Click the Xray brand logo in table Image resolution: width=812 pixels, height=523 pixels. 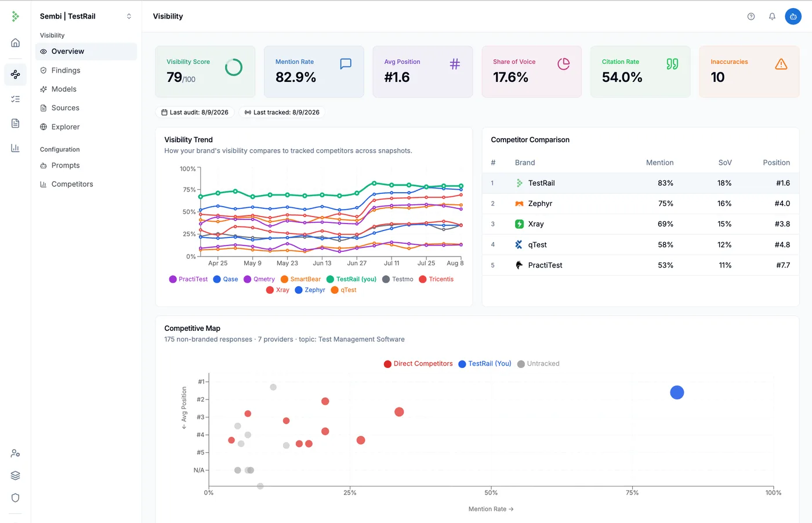point(519,224)
